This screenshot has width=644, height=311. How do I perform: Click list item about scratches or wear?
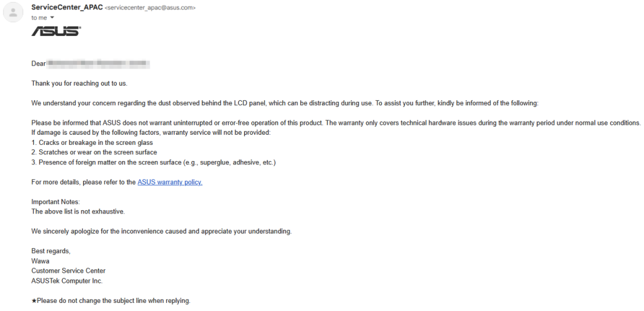[x=94, y=152]
